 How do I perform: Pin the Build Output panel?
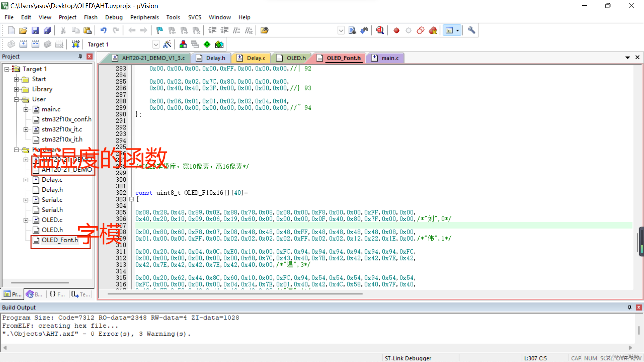[630, 307]
